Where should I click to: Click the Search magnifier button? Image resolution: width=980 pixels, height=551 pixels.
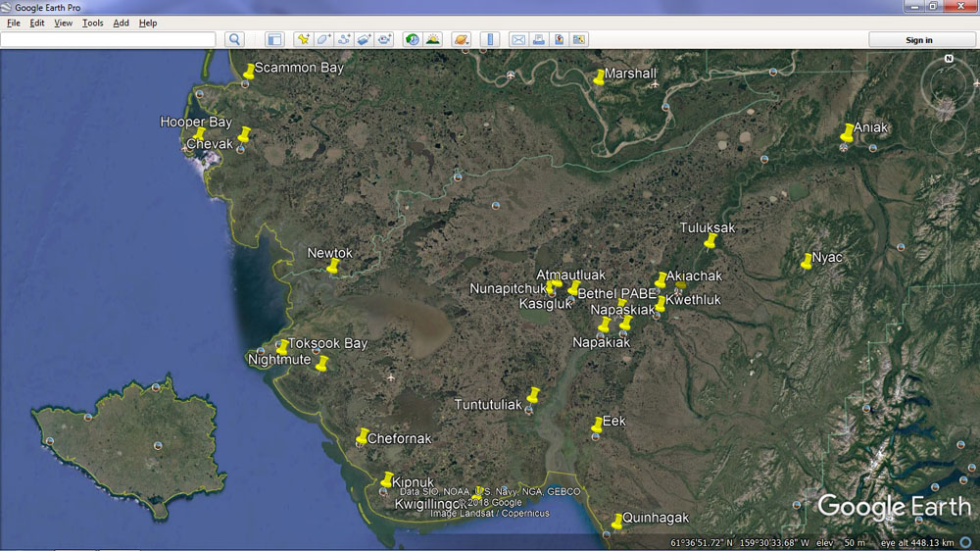[234, 39]
